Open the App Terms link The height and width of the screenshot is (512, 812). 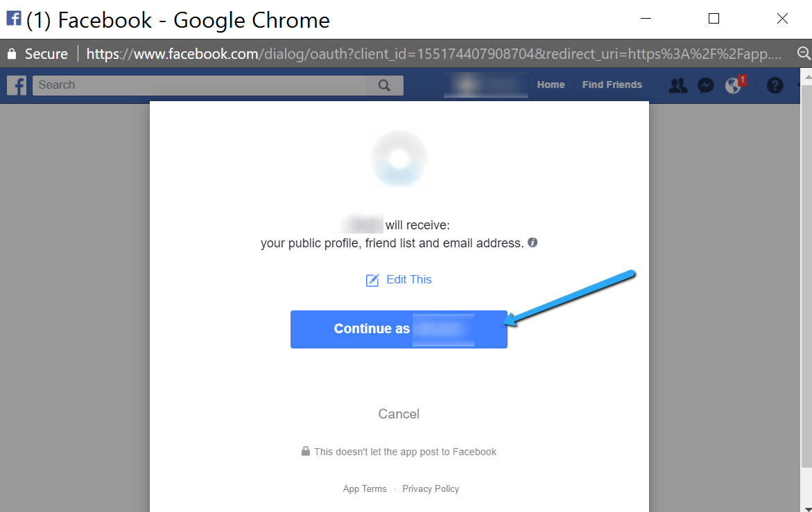tap(365, 488)
